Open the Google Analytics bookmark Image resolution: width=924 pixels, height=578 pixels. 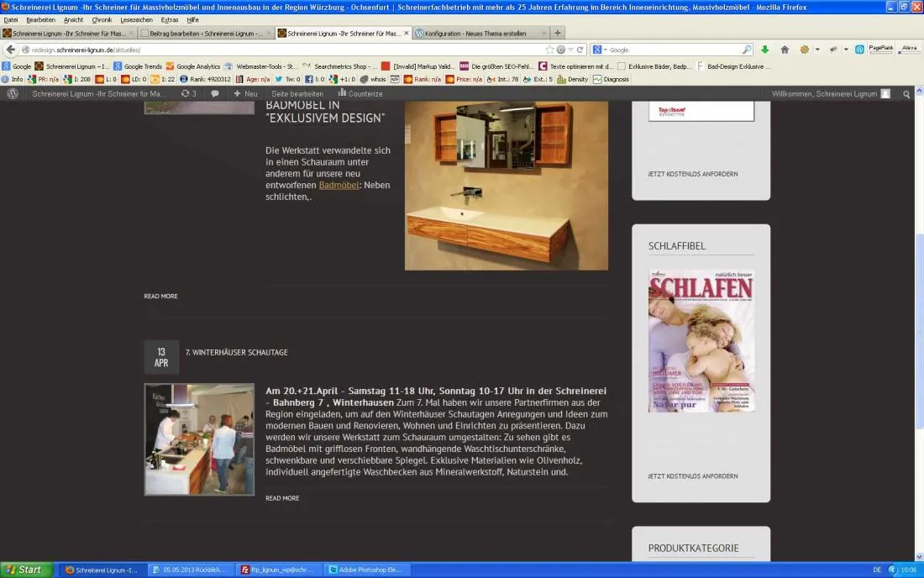coord(193,66)
